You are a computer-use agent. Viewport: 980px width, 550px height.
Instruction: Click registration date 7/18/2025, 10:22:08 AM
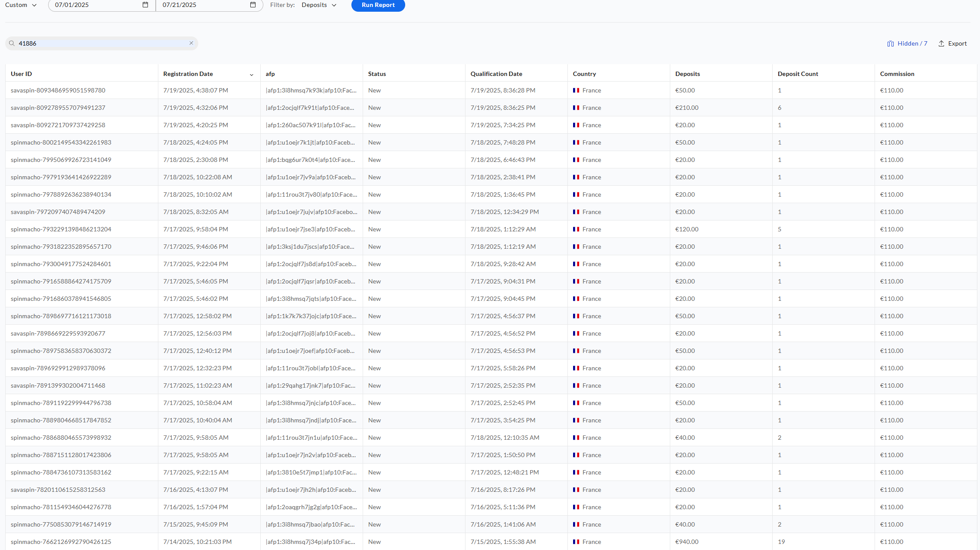198,177
